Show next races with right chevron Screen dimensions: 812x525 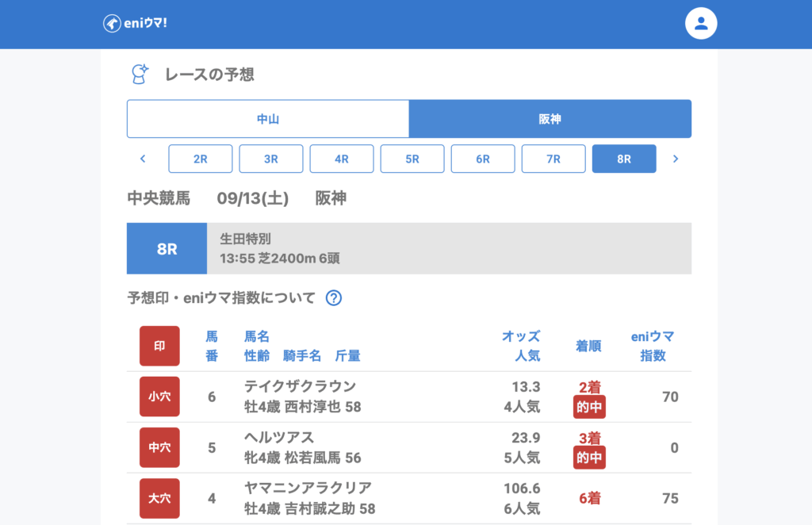coord(676,159)
